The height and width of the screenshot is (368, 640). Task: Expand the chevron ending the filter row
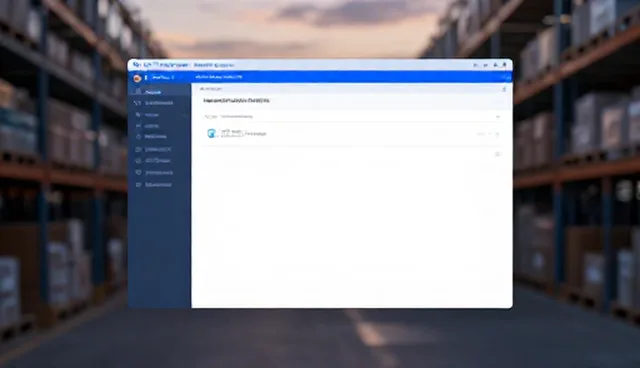coord(498,117)
